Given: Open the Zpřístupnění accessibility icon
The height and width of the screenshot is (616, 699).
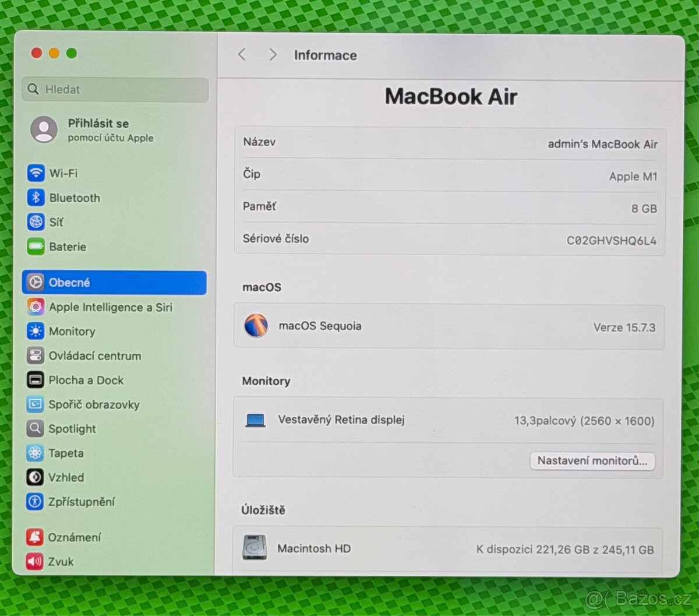Looking at the screenshot, I should [x=35, y=501].
